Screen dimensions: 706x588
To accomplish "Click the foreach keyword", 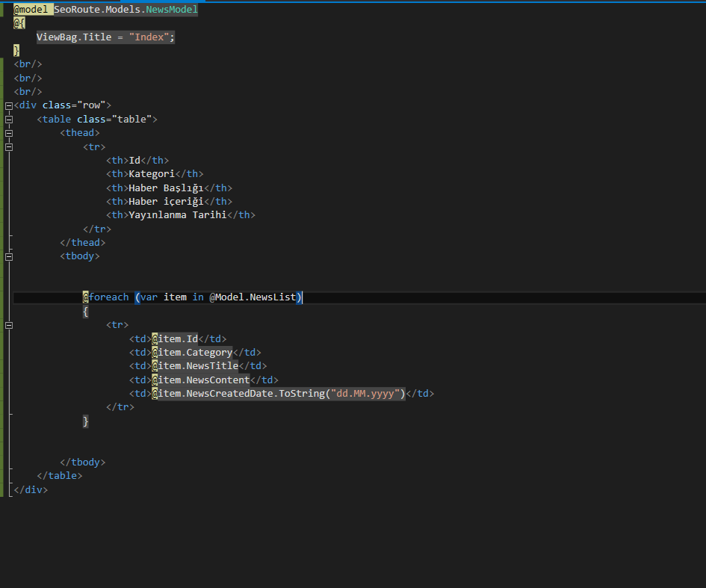I will pyautogui.click(x=108, y=297).
